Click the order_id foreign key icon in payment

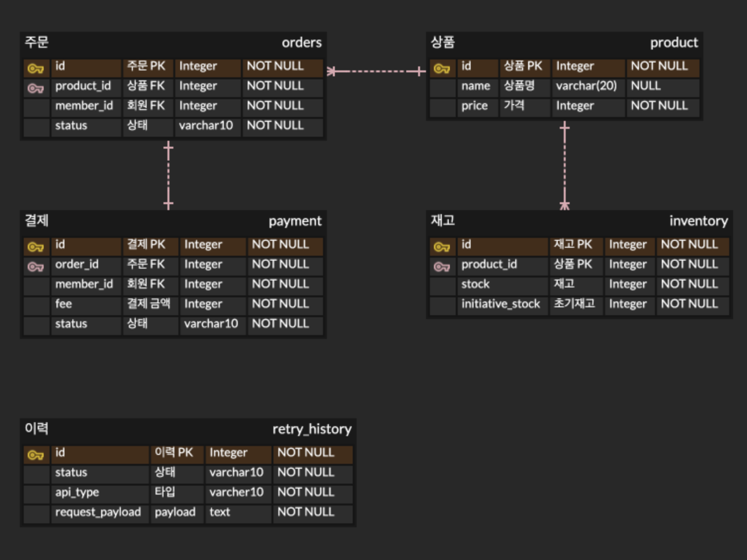tap(36, 267)
